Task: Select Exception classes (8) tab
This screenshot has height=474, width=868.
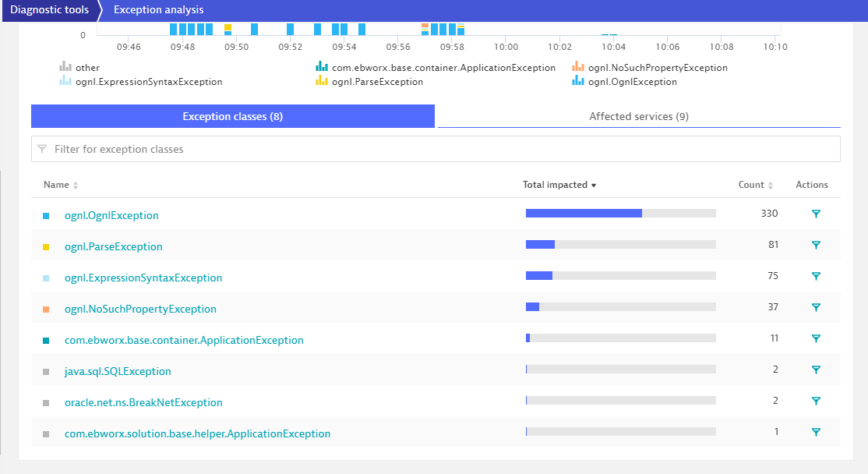Action: coord(232,116)
